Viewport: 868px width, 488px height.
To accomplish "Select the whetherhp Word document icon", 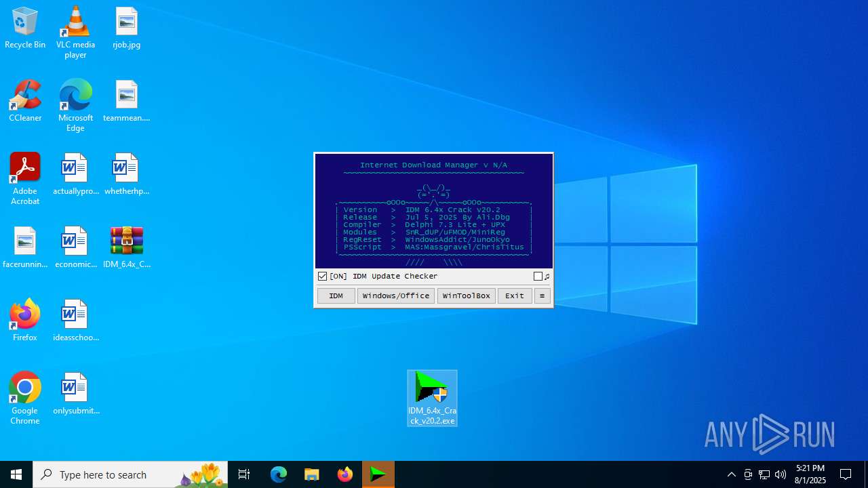I will tap(127, 175).
